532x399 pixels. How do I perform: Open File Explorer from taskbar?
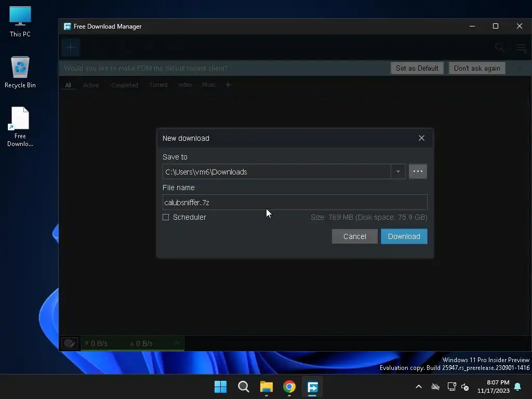coord(267,387)
